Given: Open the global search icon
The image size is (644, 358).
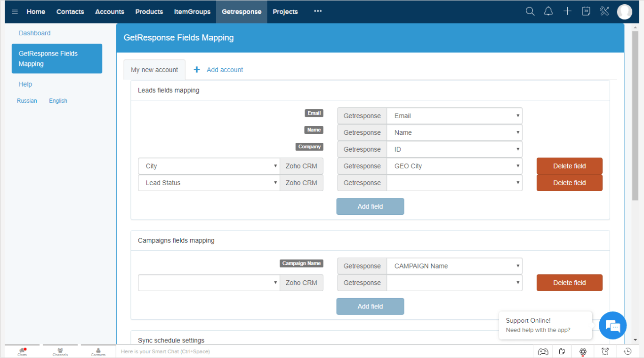Looking at the screenshot, I should click(530, 11).
